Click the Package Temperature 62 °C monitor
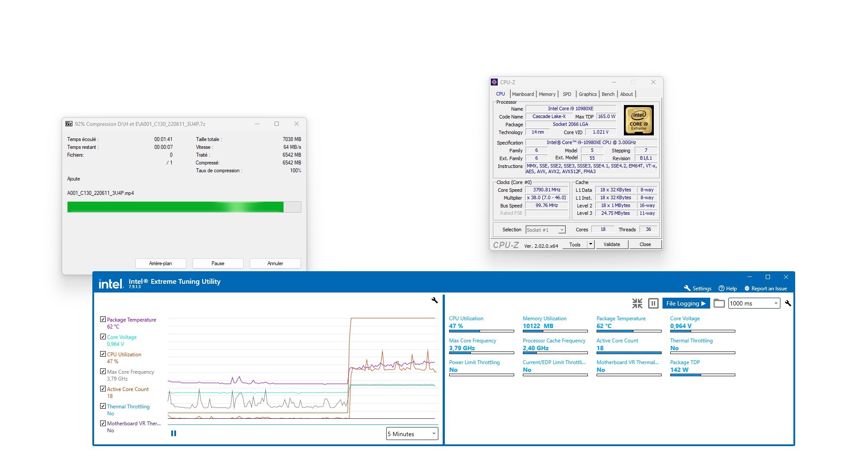This screenshot has width=868, height=460. point(629,325)
